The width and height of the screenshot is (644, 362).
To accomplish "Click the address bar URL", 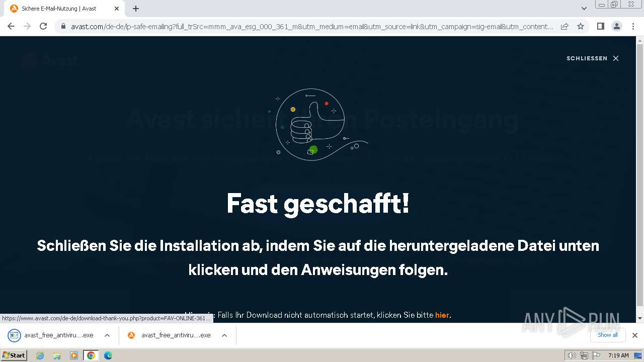I will click(312, 26).
